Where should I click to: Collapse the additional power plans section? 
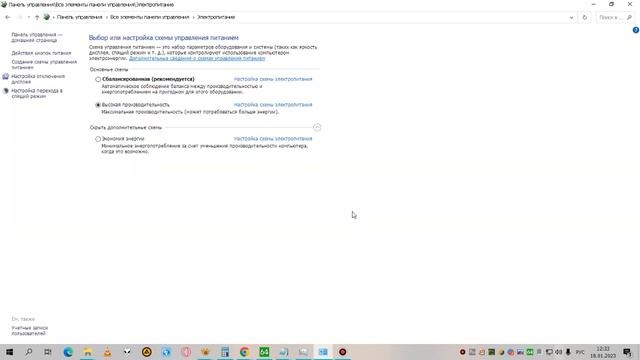(x=317, y=127)
